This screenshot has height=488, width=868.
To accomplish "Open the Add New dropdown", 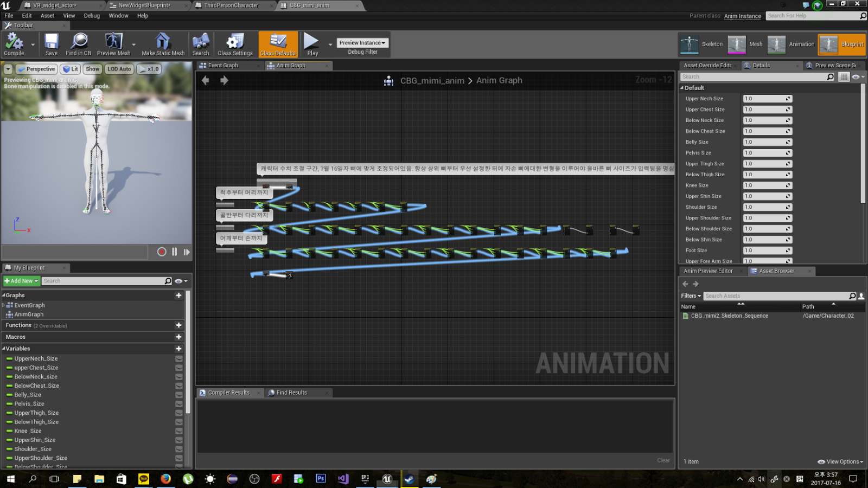I will [x=21, y=281].
